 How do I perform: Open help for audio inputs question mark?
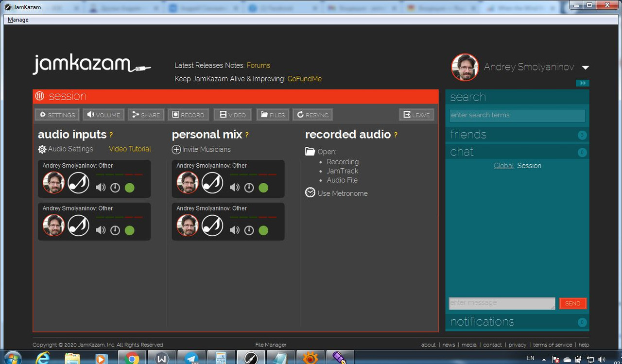pos(111,135)
